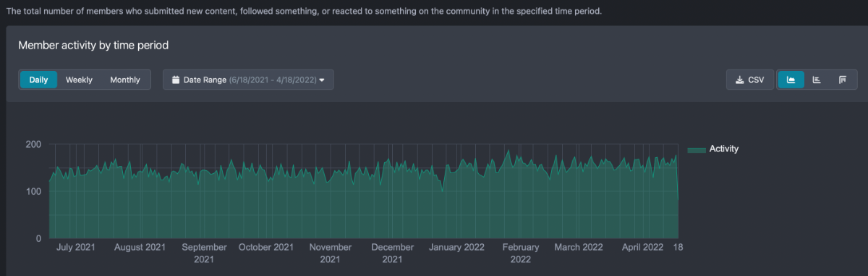
Task: Click the 'January 2022' axis label
Action: pos(457,247)
